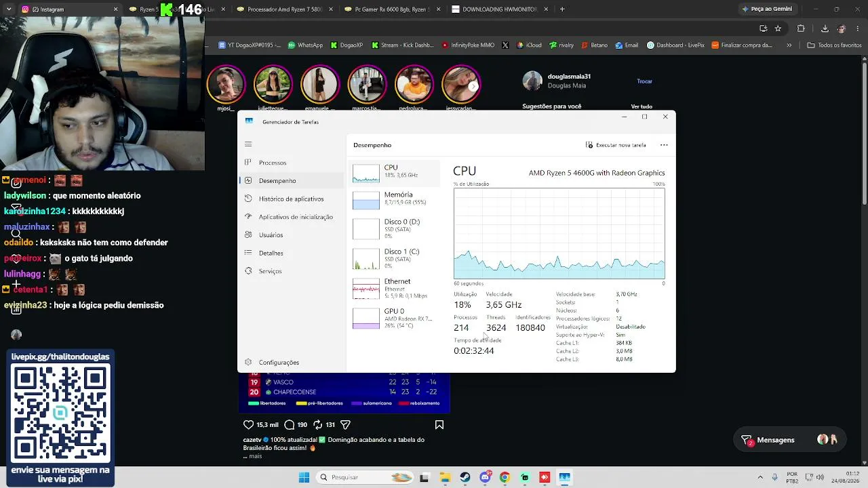
Task: Go to Aplicativos de inicialização page
Action: pyautogui.click(x=292, y=217)
